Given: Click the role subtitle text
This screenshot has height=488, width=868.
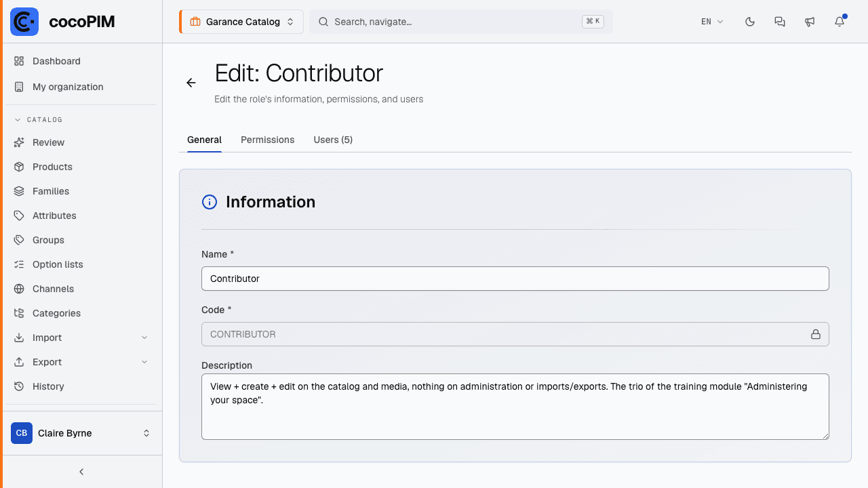Looking at the screenshot, I should [x=319, y=99].
